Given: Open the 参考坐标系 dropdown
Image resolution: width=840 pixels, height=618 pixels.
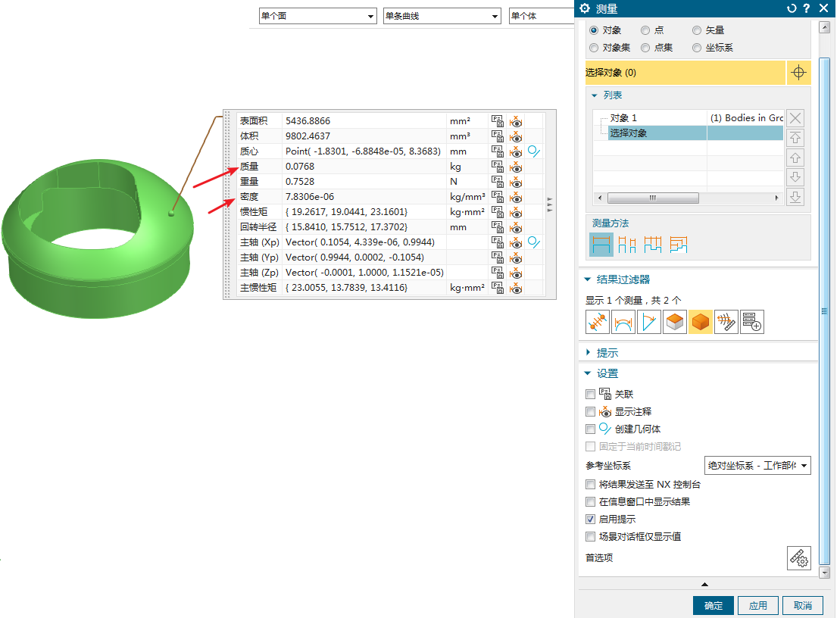Looking at the screenshot, I should tap(757, 465).
